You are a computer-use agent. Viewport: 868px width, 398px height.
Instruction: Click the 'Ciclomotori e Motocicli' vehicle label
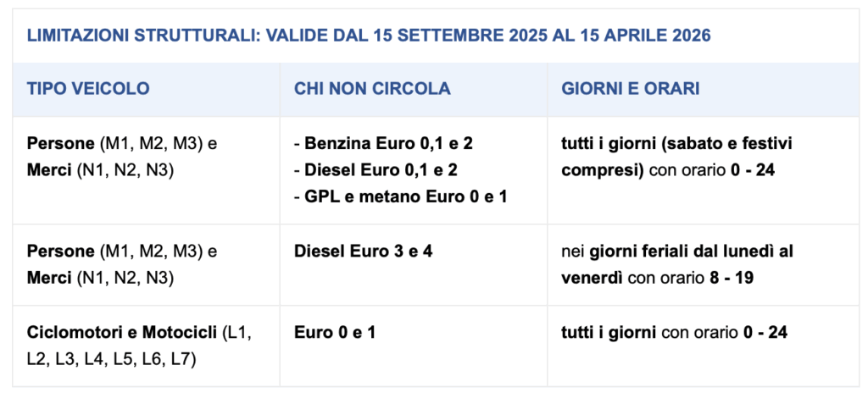point(122,333)
